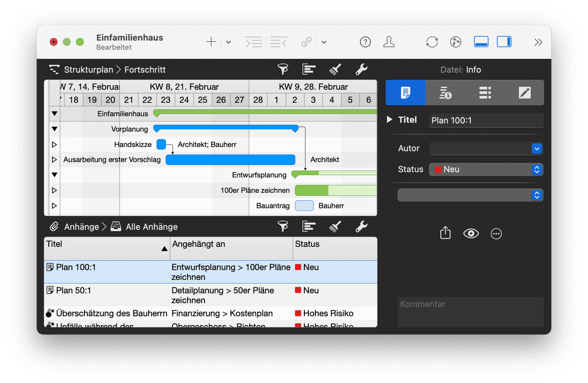The width and height of the screenshot is (588, 383).
Task: Switch to the cost inspector tab icon
Action: click(x=445, y=92)
